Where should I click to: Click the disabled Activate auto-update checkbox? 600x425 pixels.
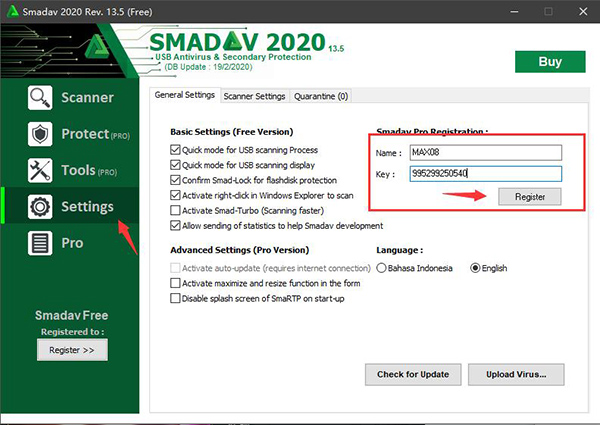point(175,268)
